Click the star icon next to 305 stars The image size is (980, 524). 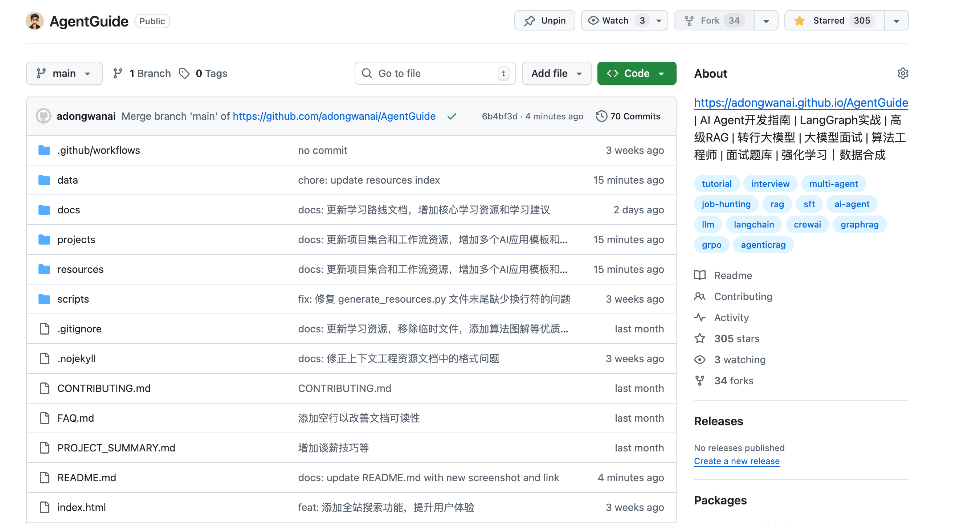pos(700,339)
